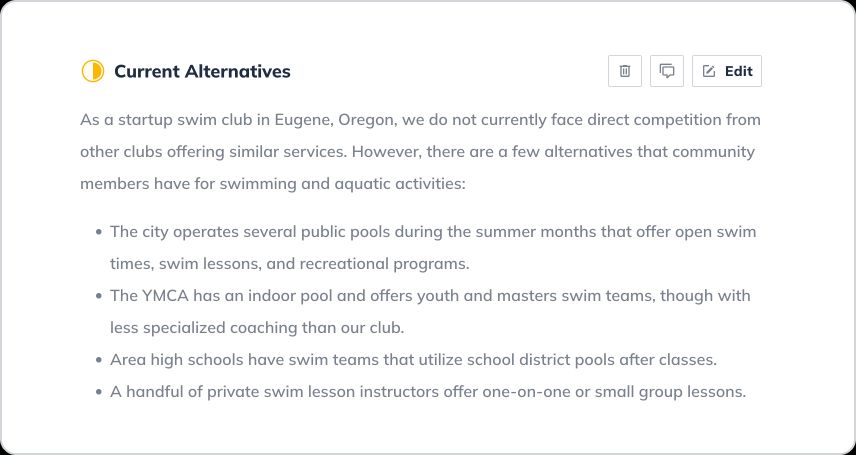Viewport: 856px width, 455px height.
Task: Click the bullet dot before "A handful"
Action: (x=98, y=392)
